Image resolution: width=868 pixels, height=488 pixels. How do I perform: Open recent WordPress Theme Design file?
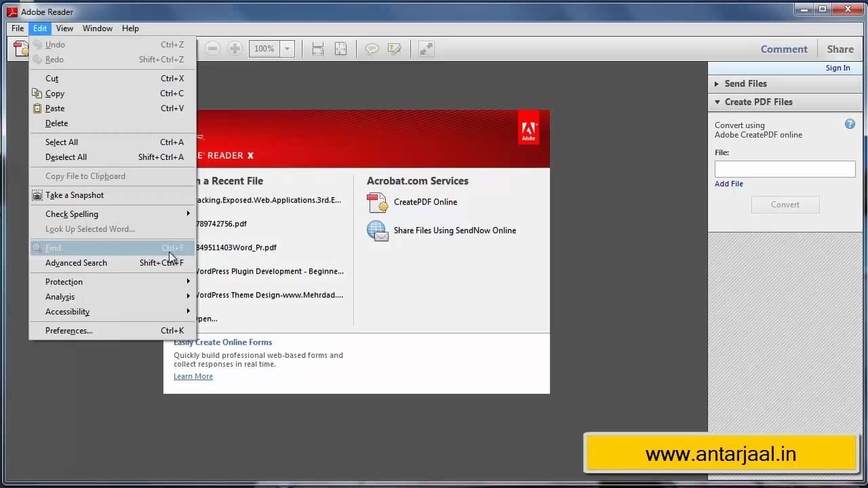[x=270, y=295]
